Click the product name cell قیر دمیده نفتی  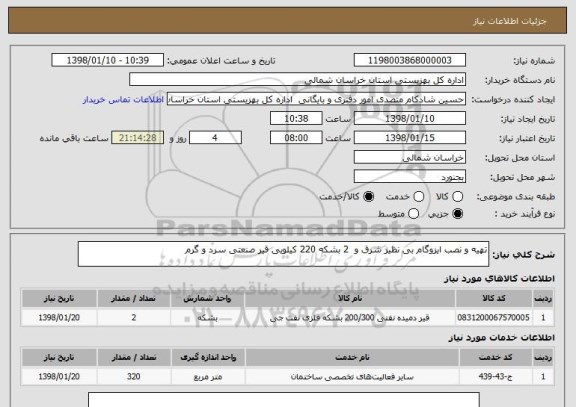(x=350, y=318)
